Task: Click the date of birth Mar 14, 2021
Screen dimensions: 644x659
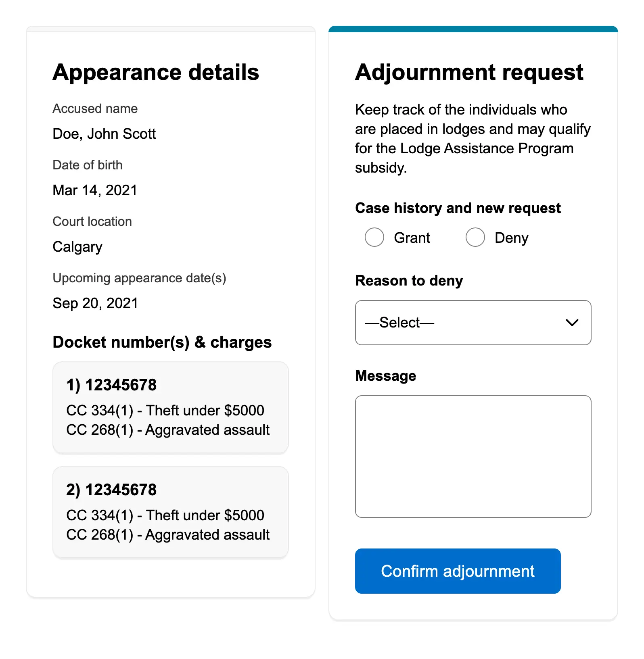Action: [x=95, y=190]
